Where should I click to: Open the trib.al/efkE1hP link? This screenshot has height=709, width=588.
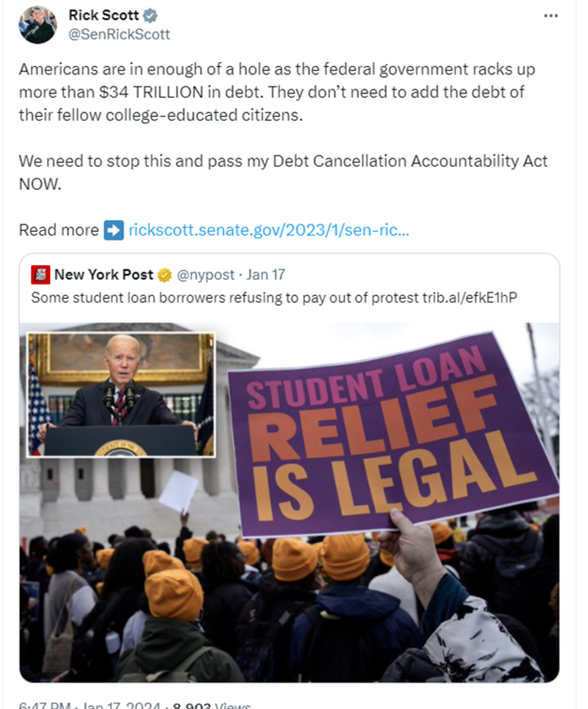tap(469, 298)
